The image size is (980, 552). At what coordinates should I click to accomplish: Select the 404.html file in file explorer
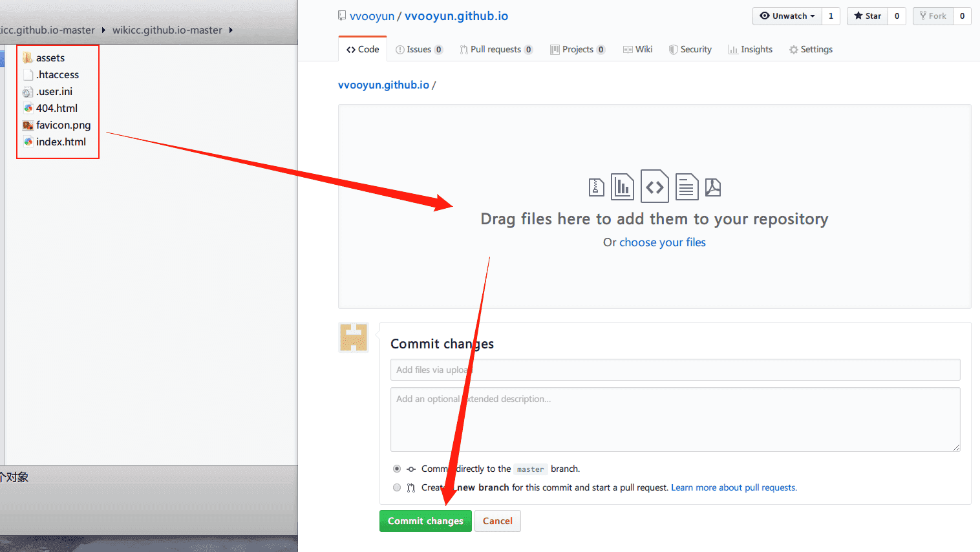(50, 109)
